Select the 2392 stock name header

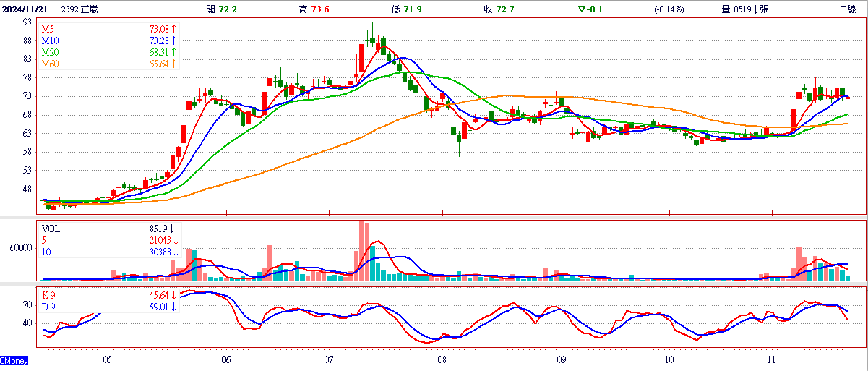coord(80,9)
